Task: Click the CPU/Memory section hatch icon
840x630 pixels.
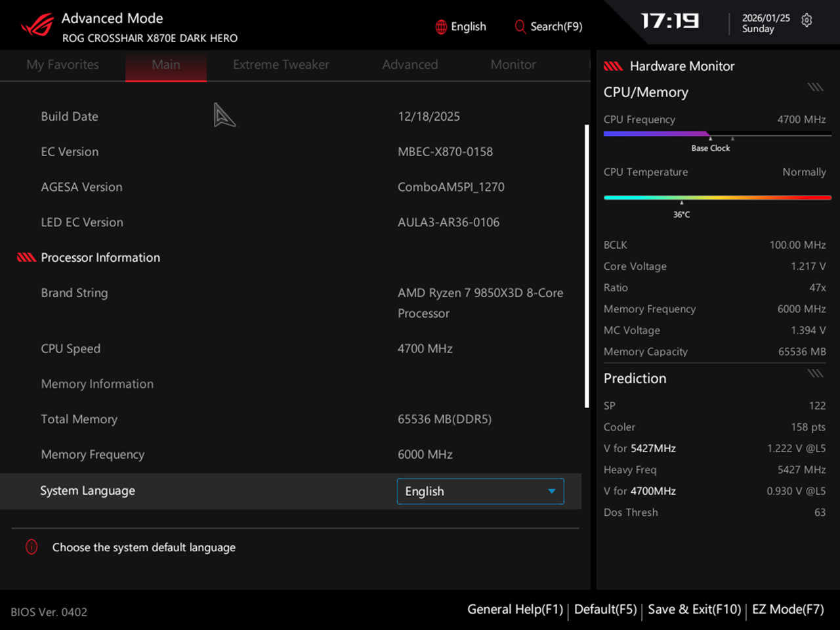Action: click(815, 87)
